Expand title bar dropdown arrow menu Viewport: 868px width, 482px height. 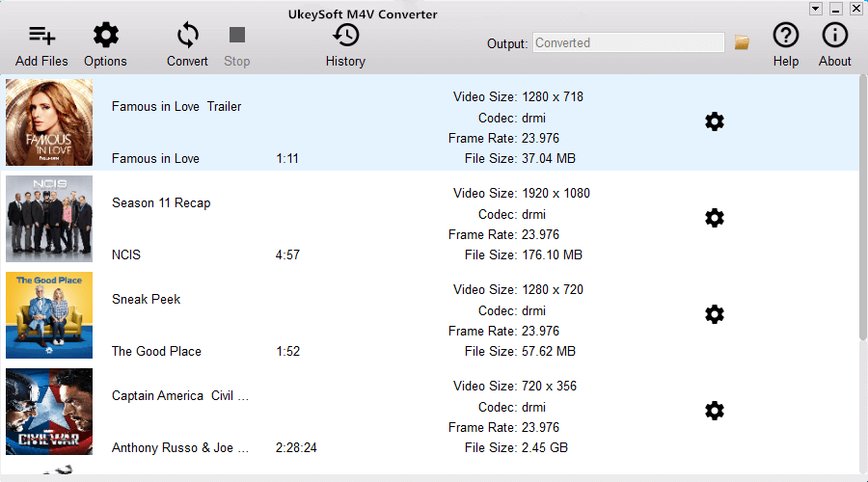pyautogui.click(x=815, y=9)
